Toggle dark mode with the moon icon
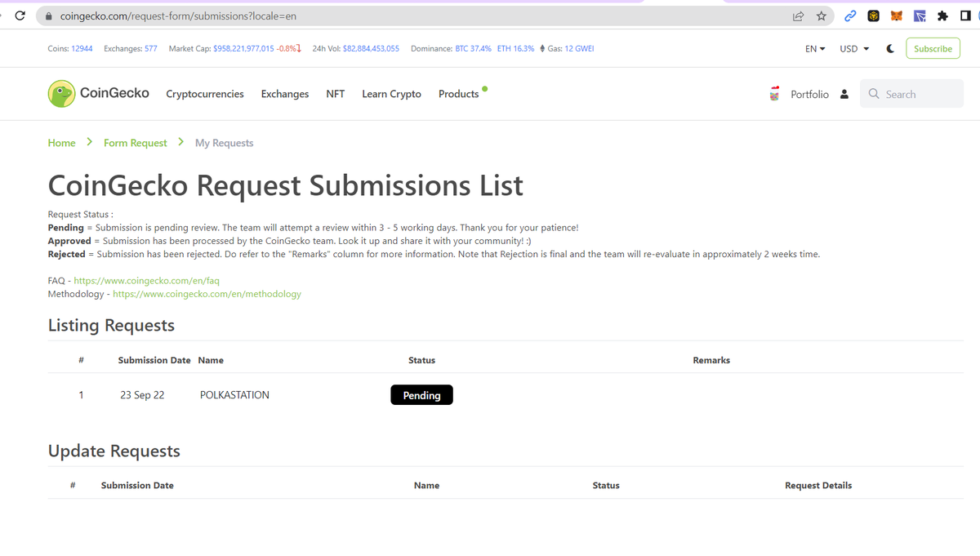 [890, 49]
